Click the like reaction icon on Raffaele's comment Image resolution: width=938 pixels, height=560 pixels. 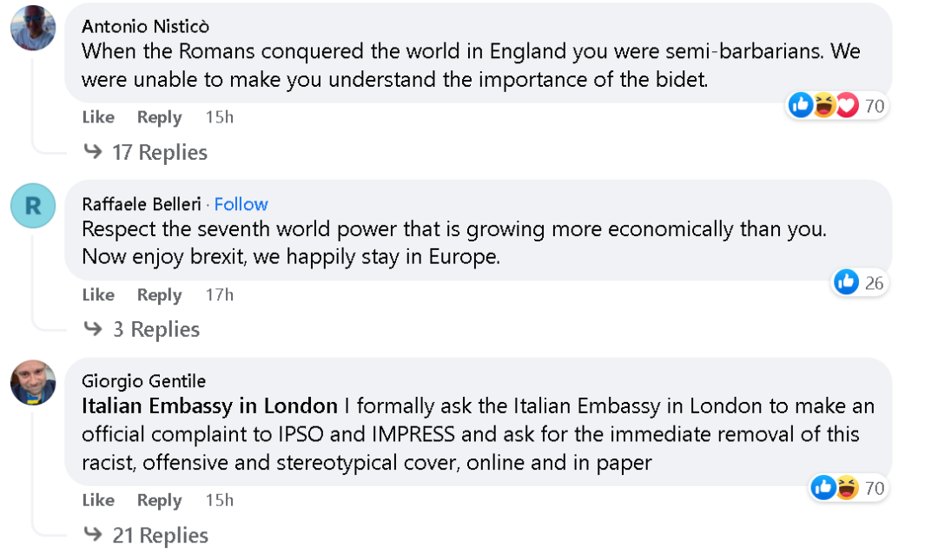[846, 282]
